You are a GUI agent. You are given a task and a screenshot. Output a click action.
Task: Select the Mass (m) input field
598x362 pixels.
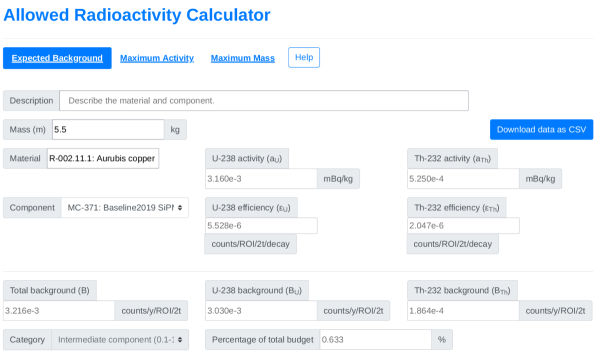[108, 130]
